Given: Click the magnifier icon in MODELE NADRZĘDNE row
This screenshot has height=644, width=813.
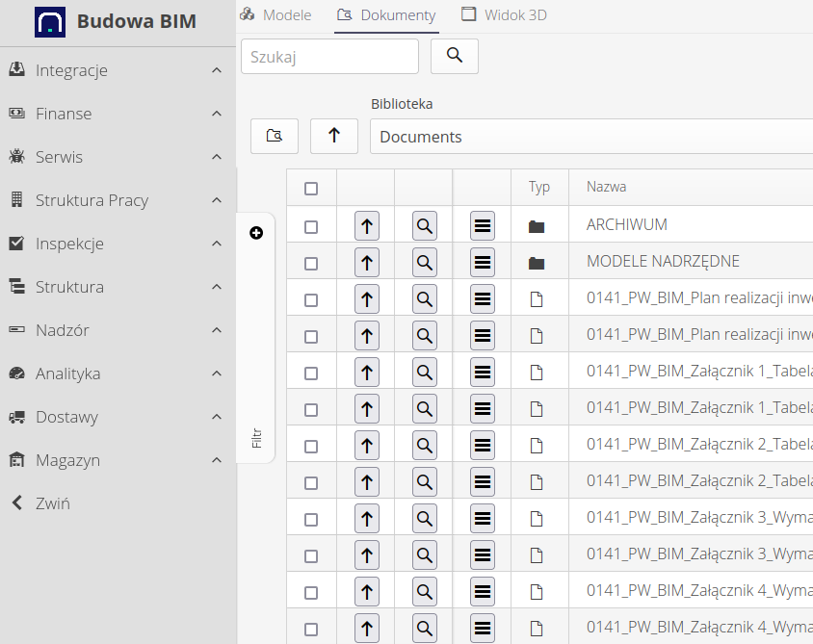Looking at the screenshot, I should pyautogui.click(x=425, y=263).
